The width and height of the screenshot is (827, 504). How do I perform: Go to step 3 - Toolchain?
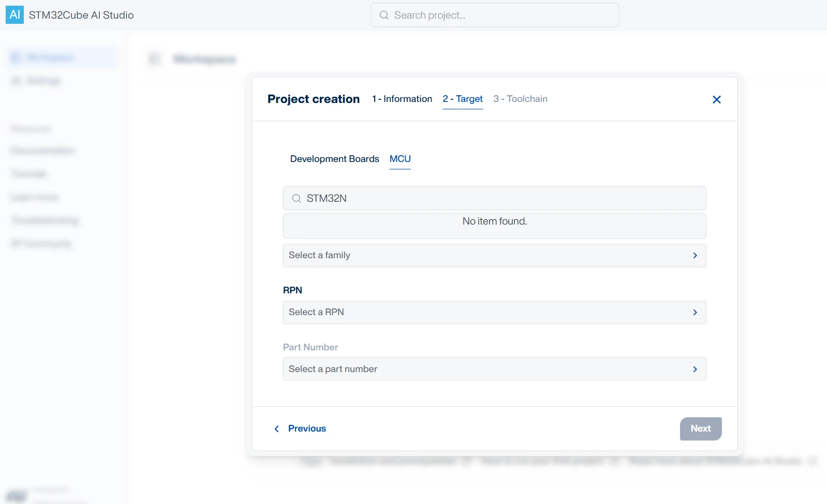click(520, 99)
